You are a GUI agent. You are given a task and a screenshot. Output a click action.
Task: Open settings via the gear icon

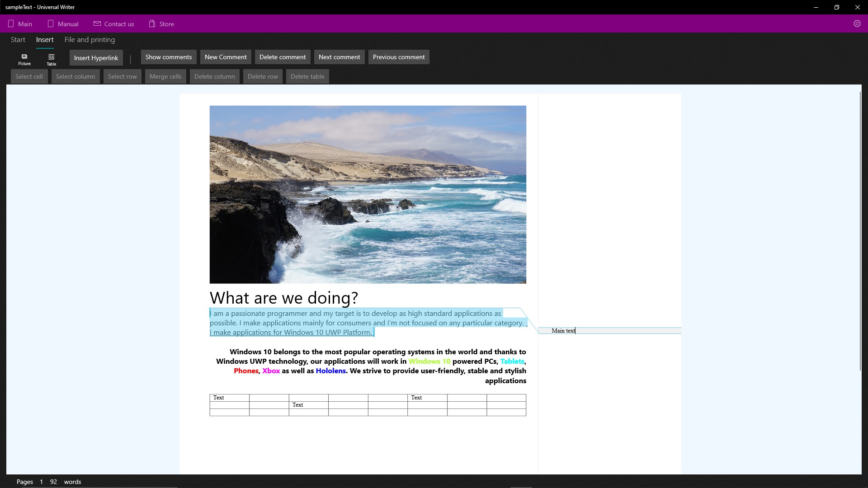857,24
